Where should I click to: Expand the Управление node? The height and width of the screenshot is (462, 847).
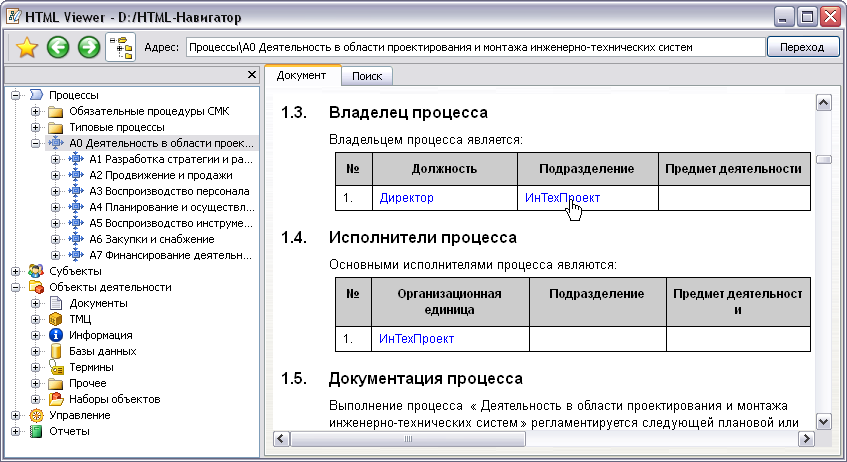click(x=16, y=416)
